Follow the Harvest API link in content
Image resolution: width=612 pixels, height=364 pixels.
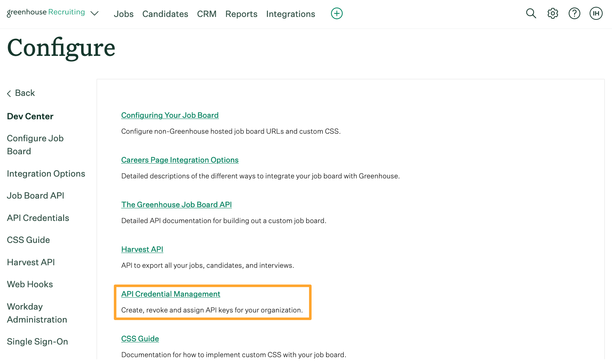(142, 249)
